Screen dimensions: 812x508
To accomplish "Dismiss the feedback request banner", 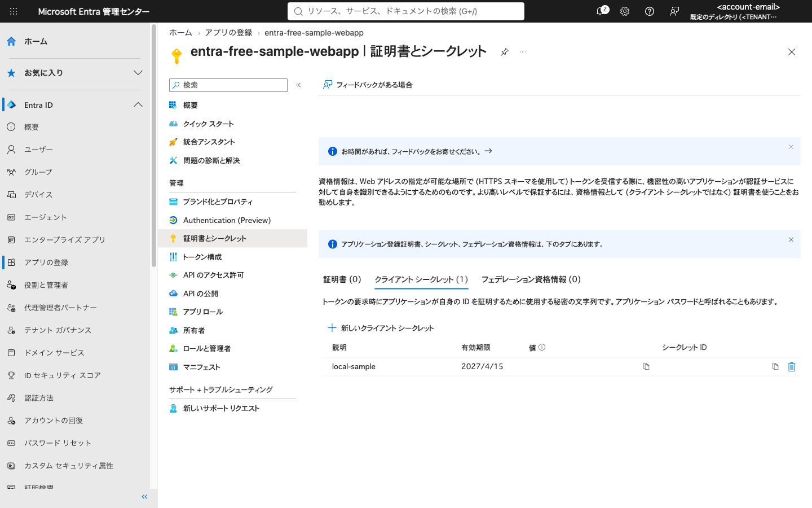I will (791, 147).
